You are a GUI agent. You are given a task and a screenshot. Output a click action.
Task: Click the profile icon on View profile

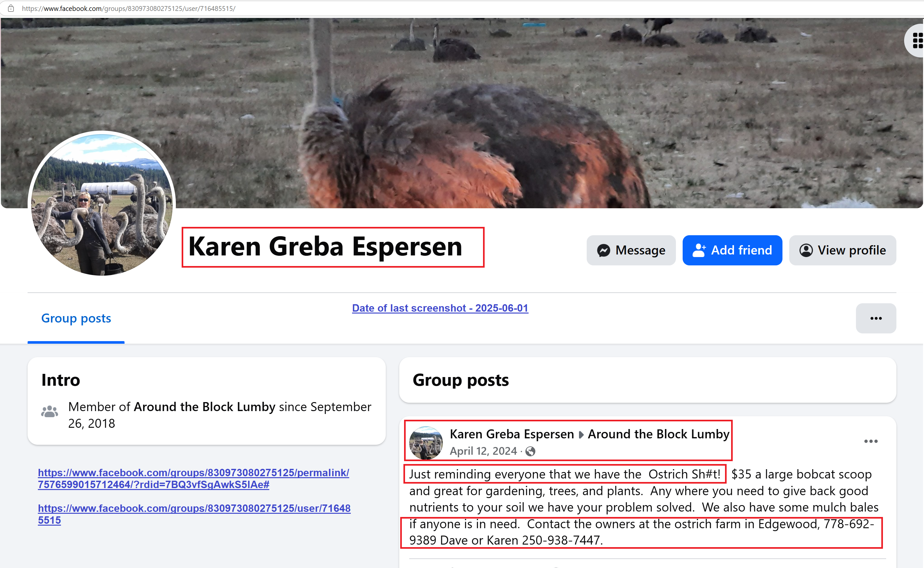click(x=806, y=250)
